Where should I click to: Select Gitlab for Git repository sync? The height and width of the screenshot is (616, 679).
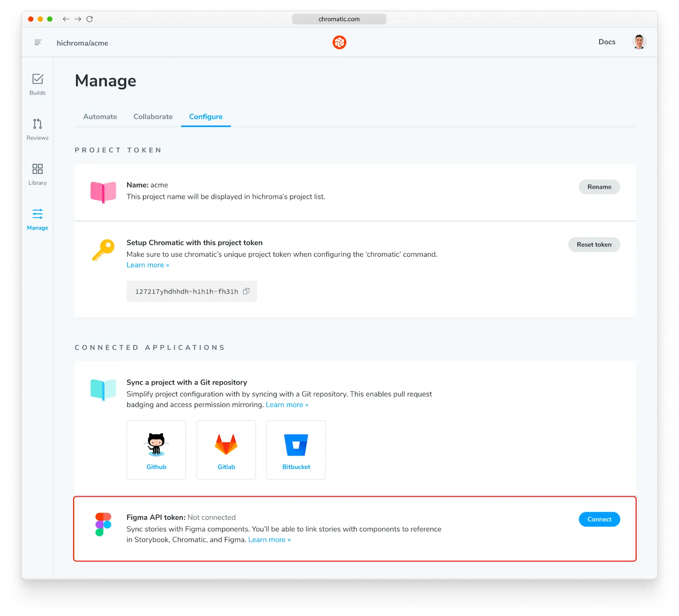tap(226, 450)
